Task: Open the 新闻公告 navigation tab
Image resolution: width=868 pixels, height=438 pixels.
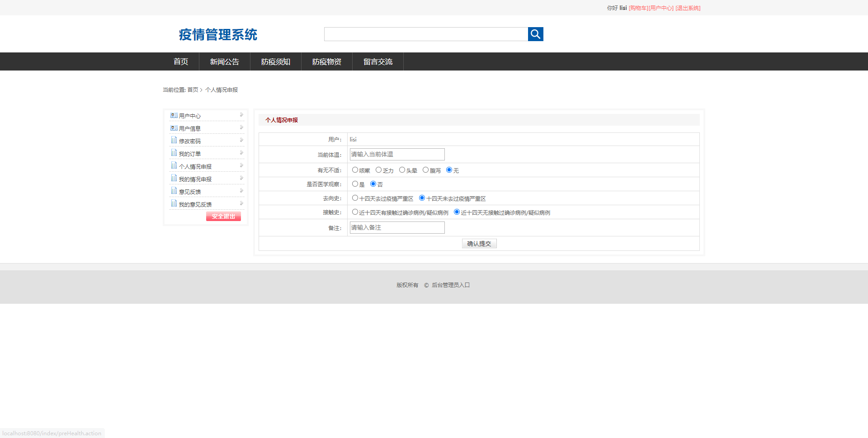Action: (225, 61)
